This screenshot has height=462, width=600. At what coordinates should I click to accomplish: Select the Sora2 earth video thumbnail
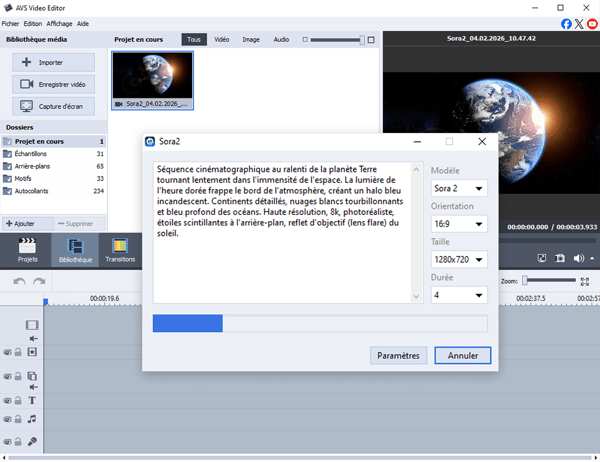coord(152,80)
